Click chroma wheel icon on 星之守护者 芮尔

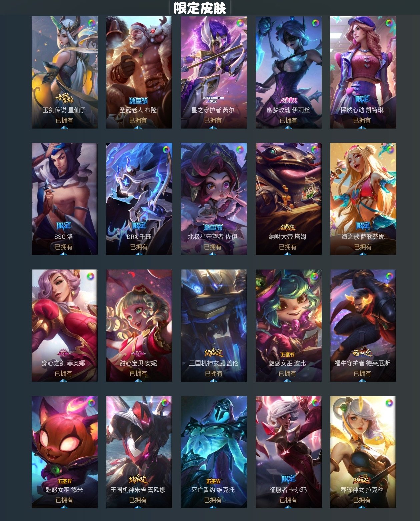click(x=240, y=23)
